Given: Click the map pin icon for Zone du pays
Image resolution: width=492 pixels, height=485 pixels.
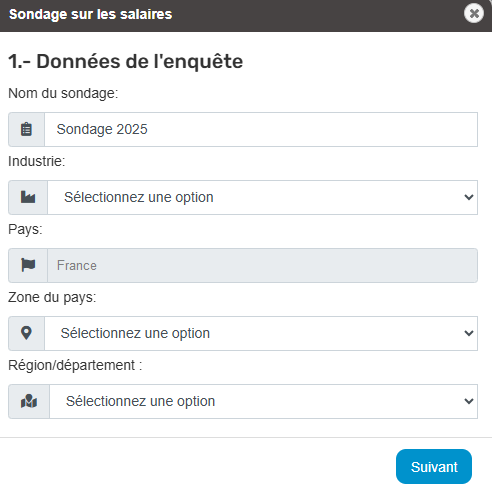Looking at the screenshot, I should 26,333.
